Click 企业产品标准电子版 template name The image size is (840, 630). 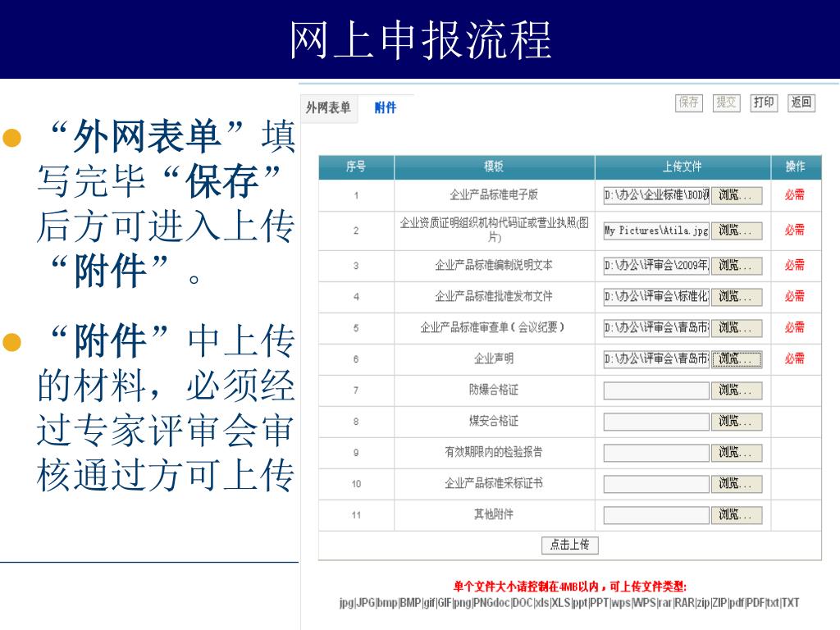tap(494, 195)
